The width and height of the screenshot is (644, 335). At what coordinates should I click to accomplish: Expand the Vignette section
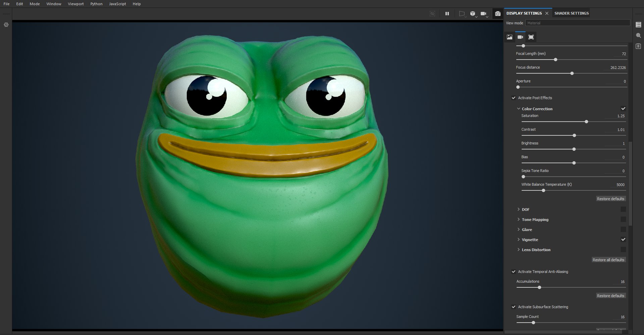(519, 239)
